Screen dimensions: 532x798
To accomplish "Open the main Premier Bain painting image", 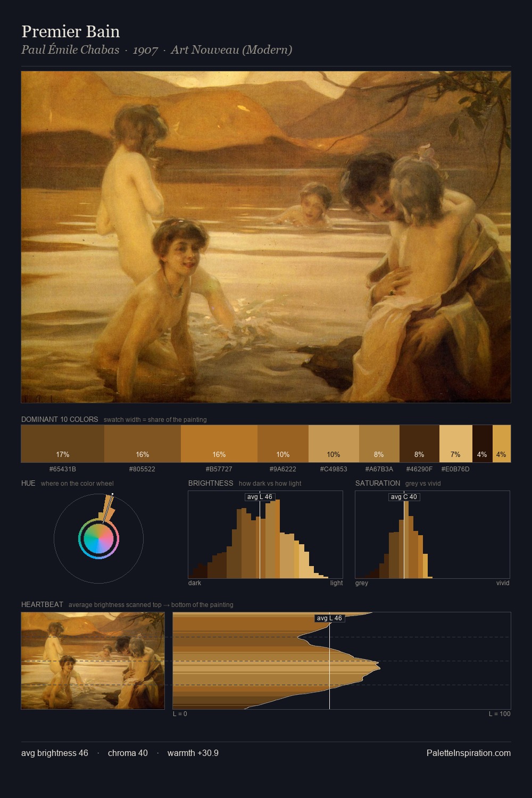I will pyautogui.click(x=266, y=237).
